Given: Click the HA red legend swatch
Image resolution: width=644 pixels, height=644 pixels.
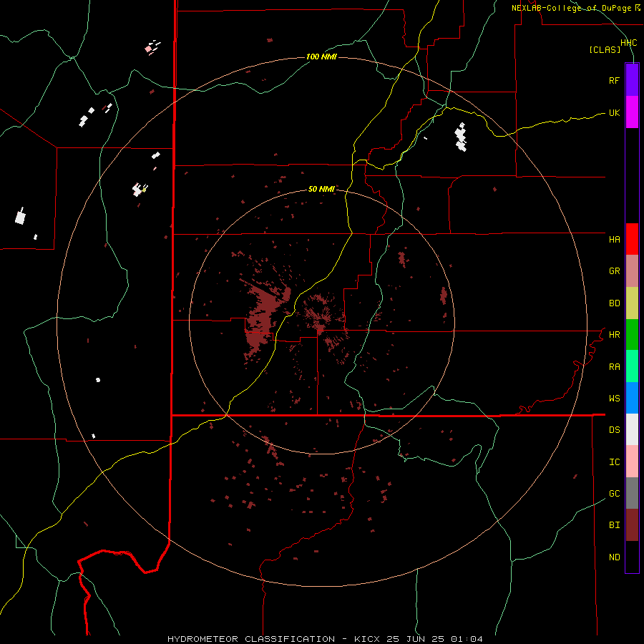Looking at the screenshot, I should [x=632, y=239].
